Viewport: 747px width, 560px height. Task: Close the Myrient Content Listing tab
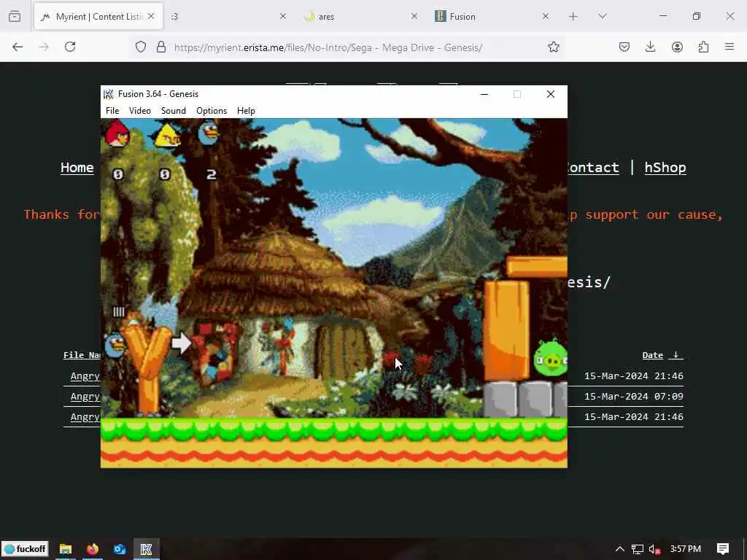pyautogui.click(x=151, y=16)
